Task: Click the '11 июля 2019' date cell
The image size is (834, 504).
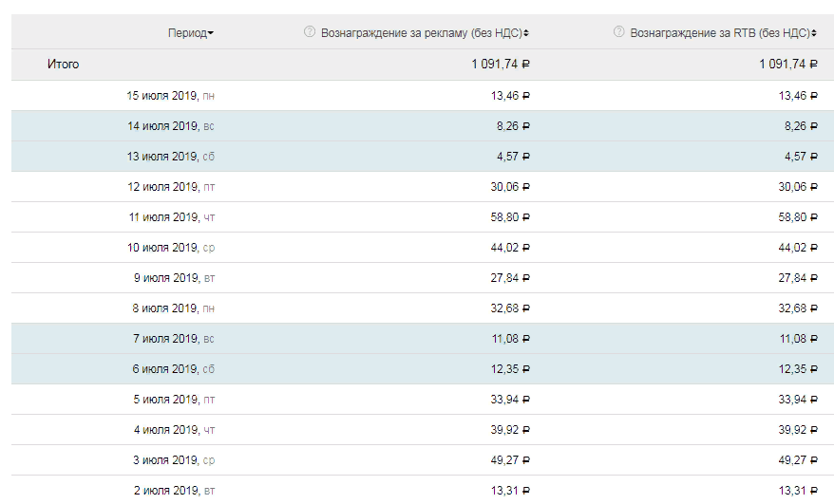Action: pyautogui.click(x=162, y=217)
